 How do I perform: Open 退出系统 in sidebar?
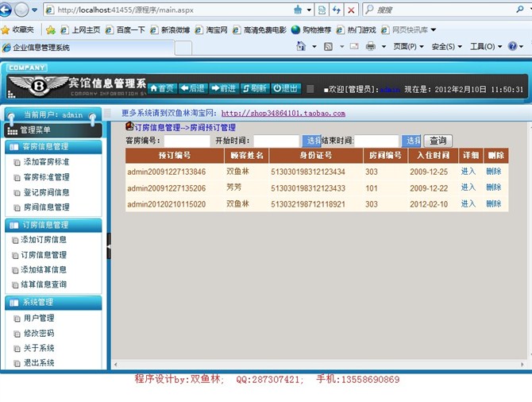pyautogui.click(x=39, y=363)
